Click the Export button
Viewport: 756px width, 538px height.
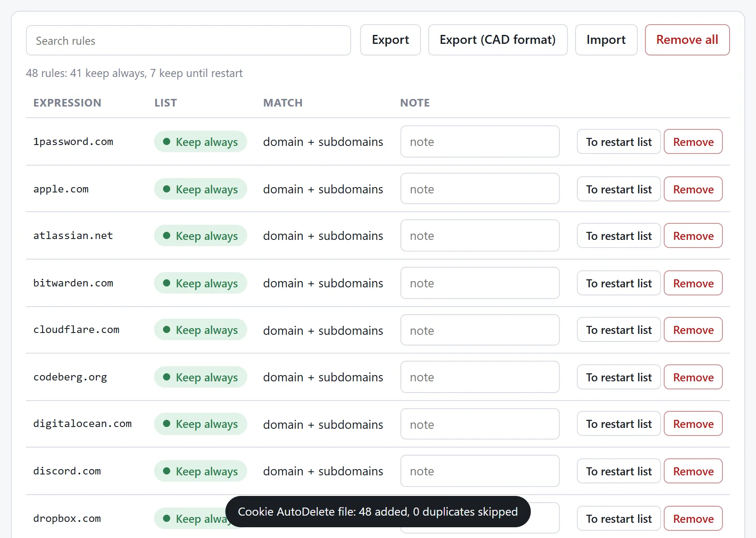[x=391, y=40]
